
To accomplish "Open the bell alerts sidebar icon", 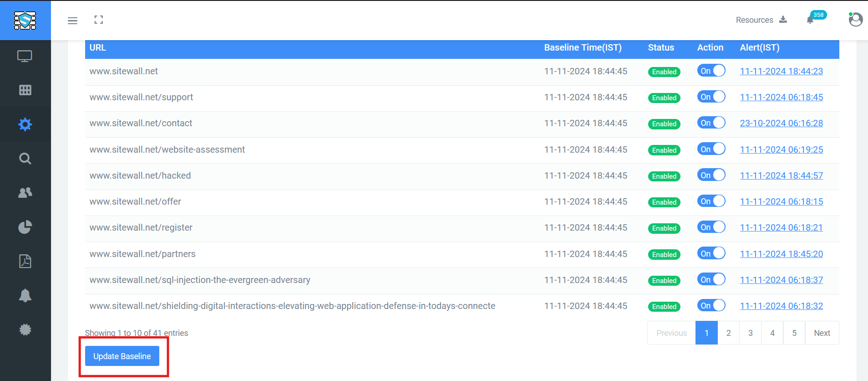I will (x=25, y=295).
